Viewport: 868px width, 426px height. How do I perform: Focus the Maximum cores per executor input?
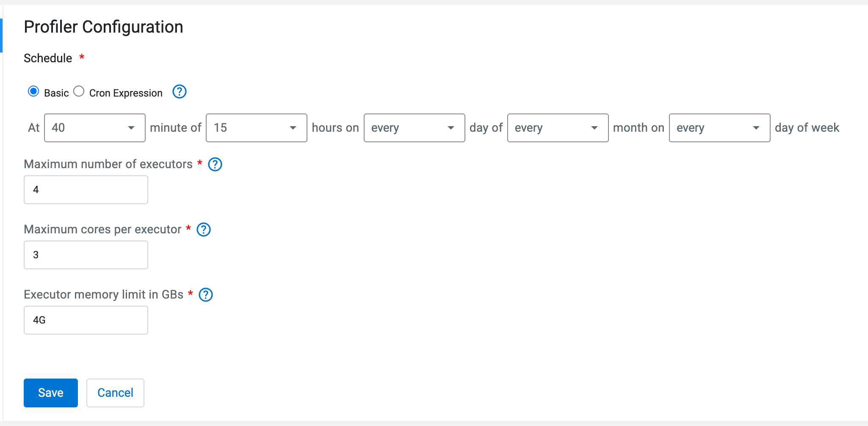(x=86, y=255)
